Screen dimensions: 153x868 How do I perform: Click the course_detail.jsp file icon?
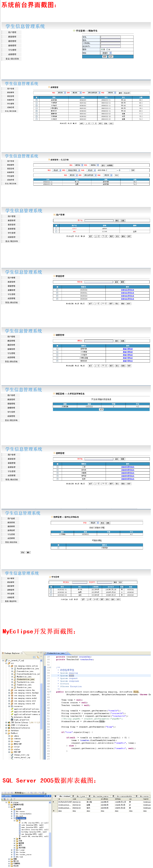[12, 757]
